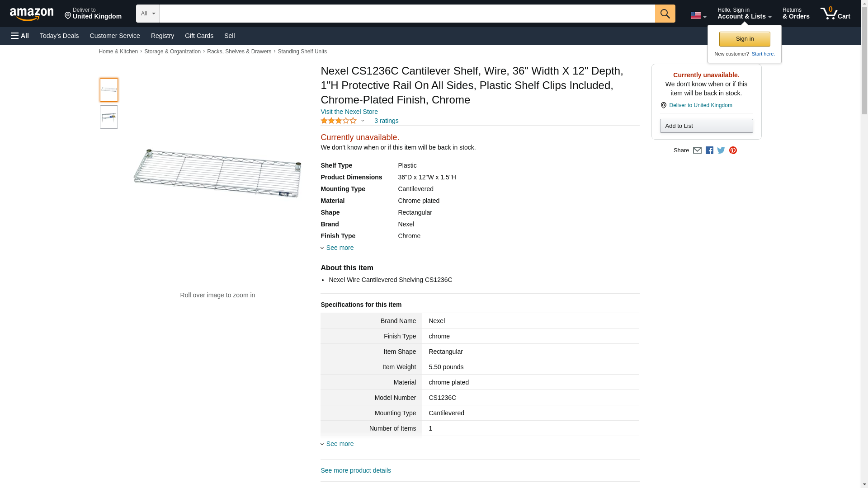The height and width of the screenshot is (488, 868).
Task: Expand See more under product overview
Action: (x=340, y=248)
